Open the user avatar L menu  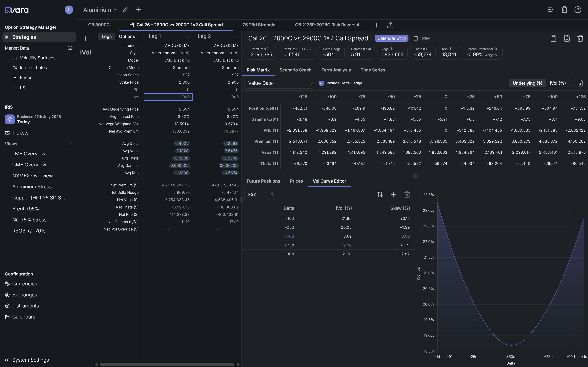coord(69,10)
